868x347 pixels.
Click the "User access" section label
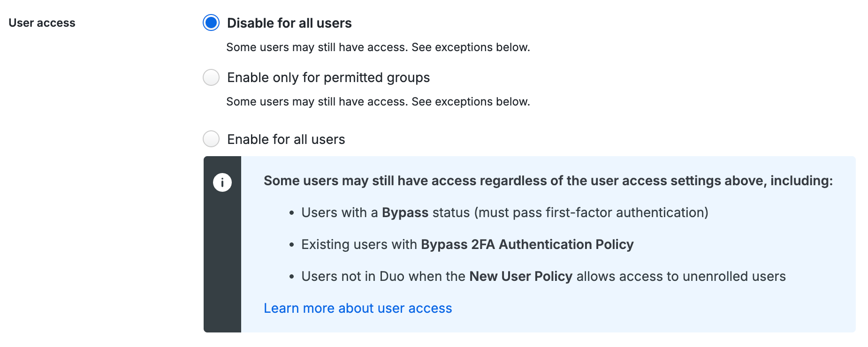pos(42,23)
